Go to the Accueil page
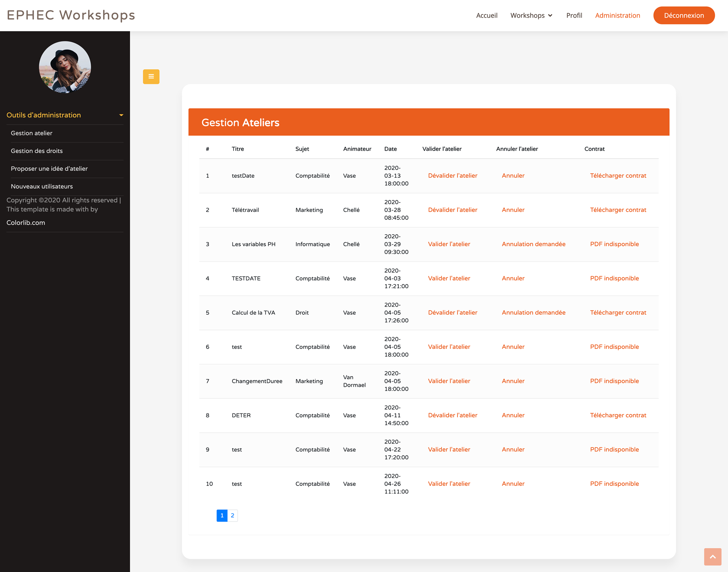Screen dimensions: 728x572 click(x=487, y=15)
